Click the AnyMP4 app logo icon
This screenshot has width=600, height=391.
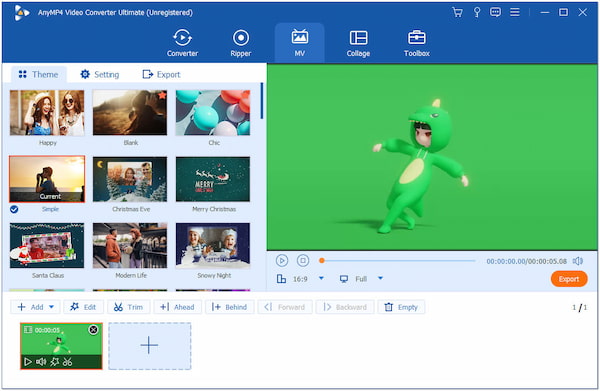tap(22, 13)
